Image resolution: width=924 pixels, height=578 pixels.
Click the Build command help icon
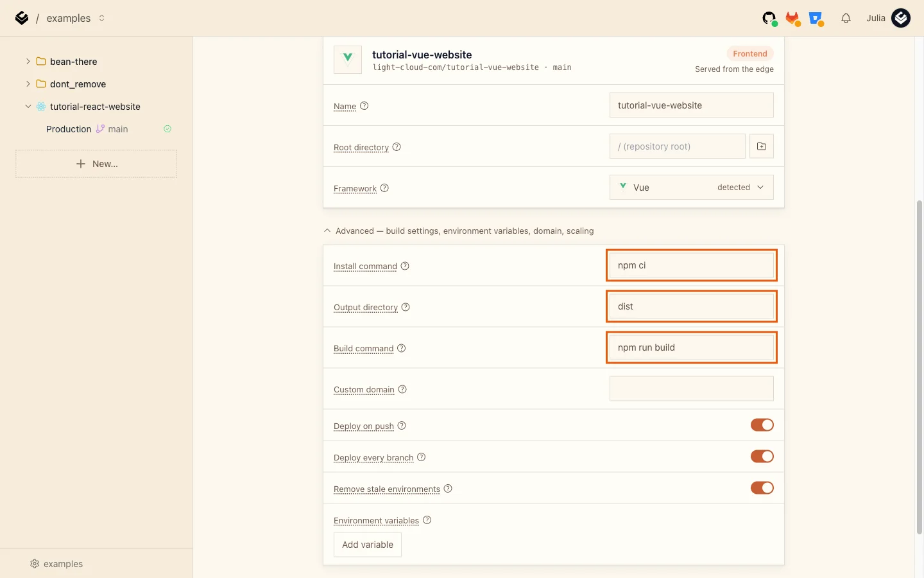pyautogui.click(x=402, y=348)
